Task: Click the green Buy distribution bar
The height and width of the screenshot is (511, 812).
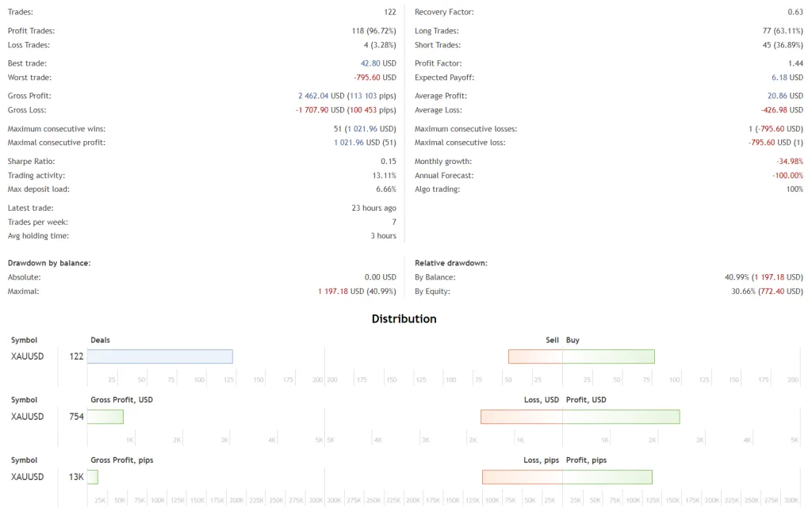Action: pyautogui.click(x=608, y=357)
